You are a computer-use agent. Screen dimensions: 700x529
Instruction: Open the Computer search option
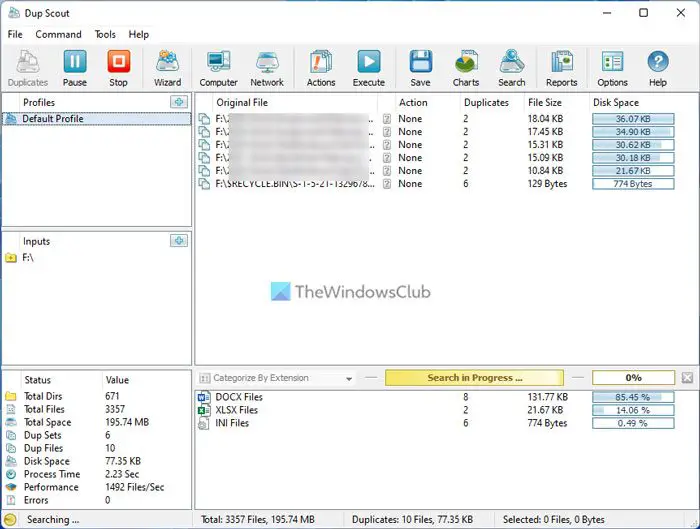click(218, 68)
